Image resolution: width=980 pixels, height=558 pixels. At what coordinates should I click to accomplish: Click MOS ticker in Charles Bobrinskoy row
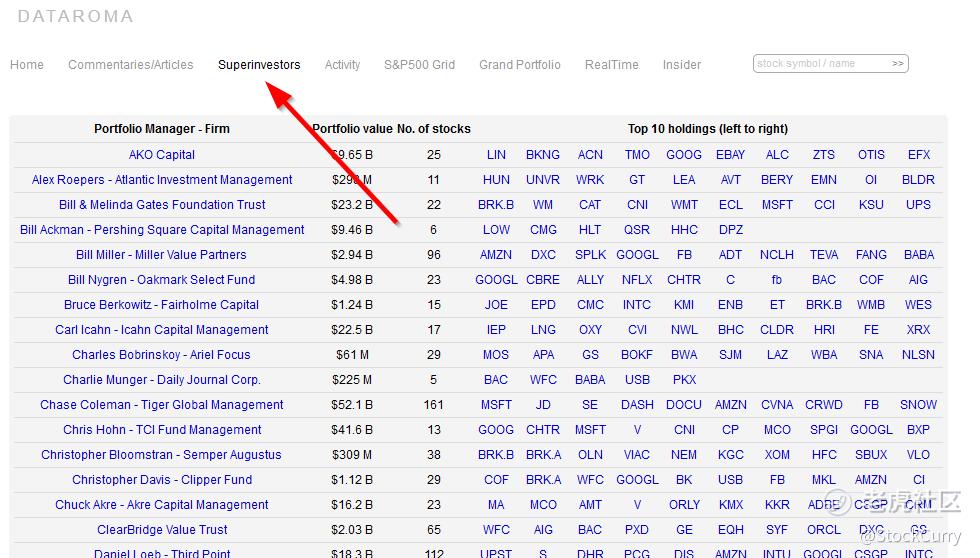click(496, 355)
